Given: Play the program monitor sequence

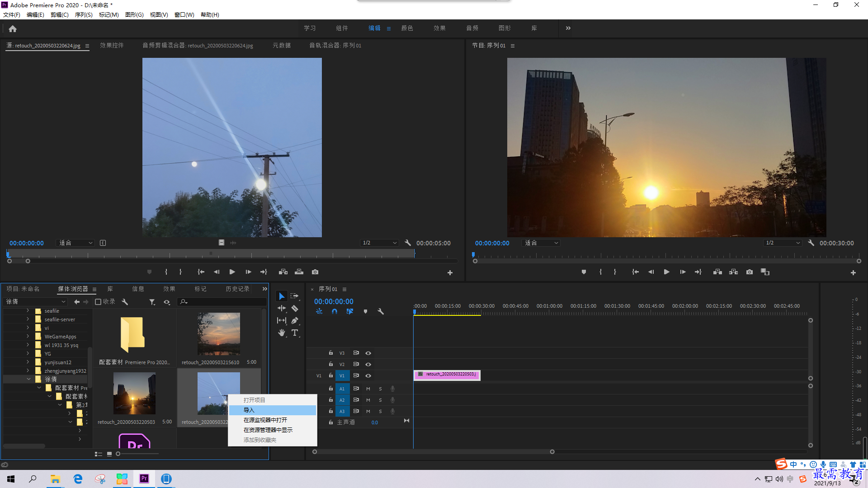Looking at the screenshot, I should [x=666, y=272].
